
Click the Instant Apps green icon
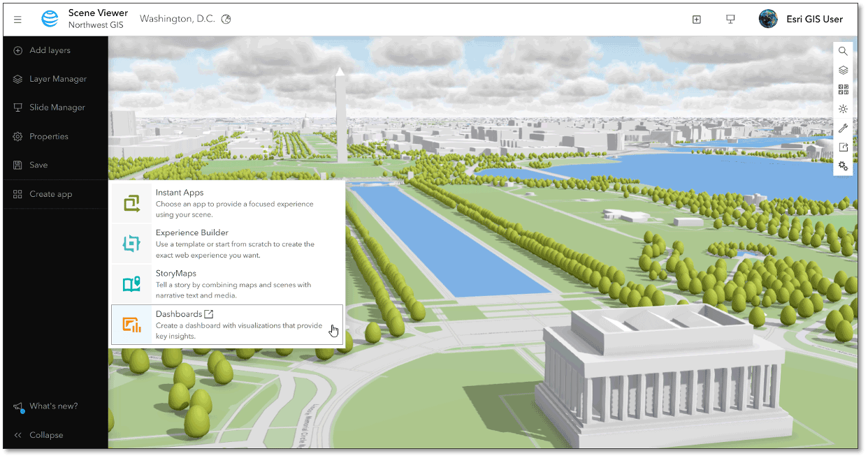pos(131,203)
